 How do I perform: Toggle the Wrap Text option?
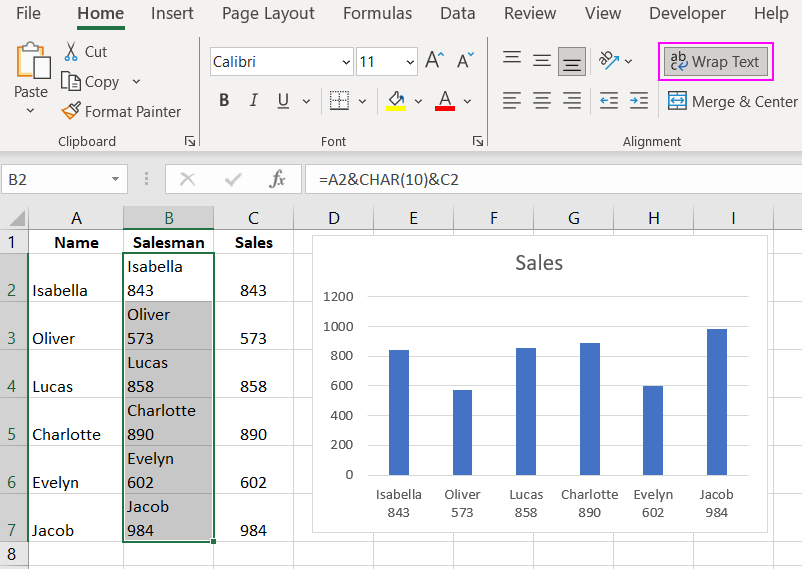click(715, 62)
